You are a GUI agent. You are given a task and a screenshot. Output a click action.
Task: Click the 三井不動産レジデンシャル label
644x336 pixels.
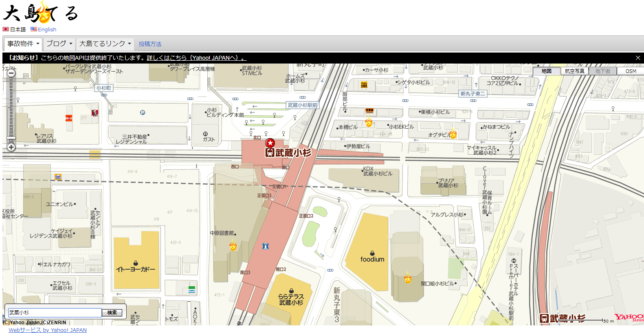pyautogui.click(x=131, y=139)
